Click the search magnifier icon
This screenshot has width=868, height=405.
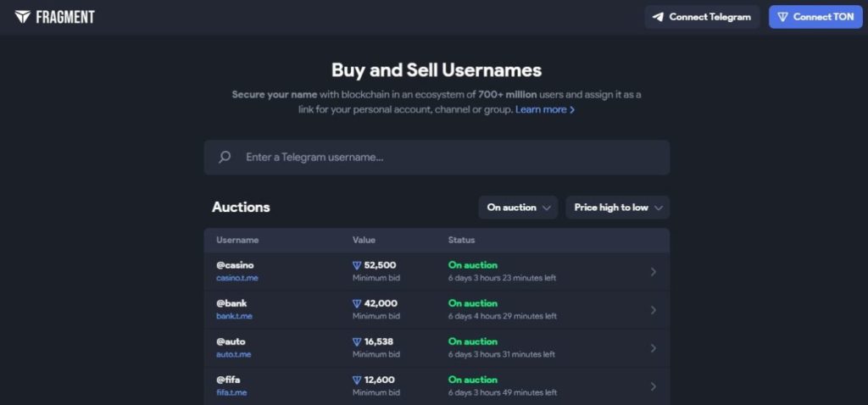tap(224, 157)
